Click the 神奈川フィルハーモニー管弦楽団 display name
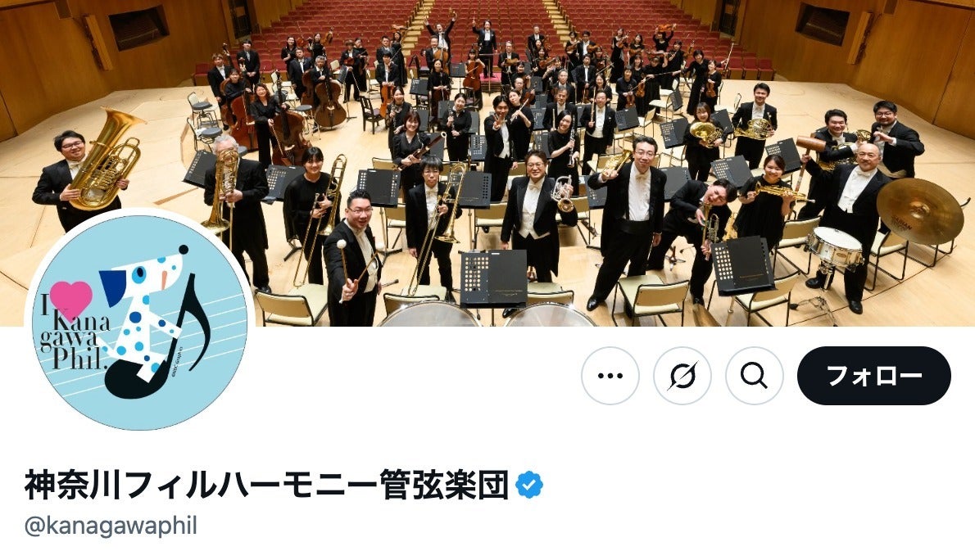 266,485
